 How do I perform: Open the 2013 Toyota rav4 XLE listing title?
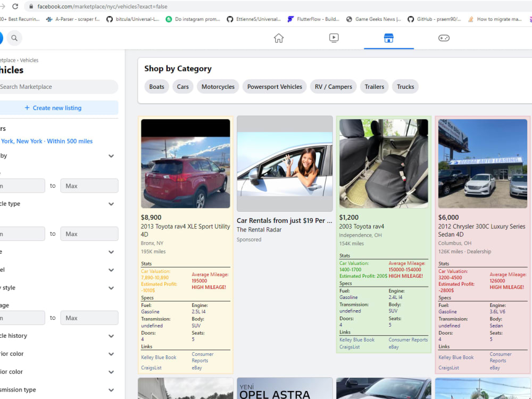186,230
